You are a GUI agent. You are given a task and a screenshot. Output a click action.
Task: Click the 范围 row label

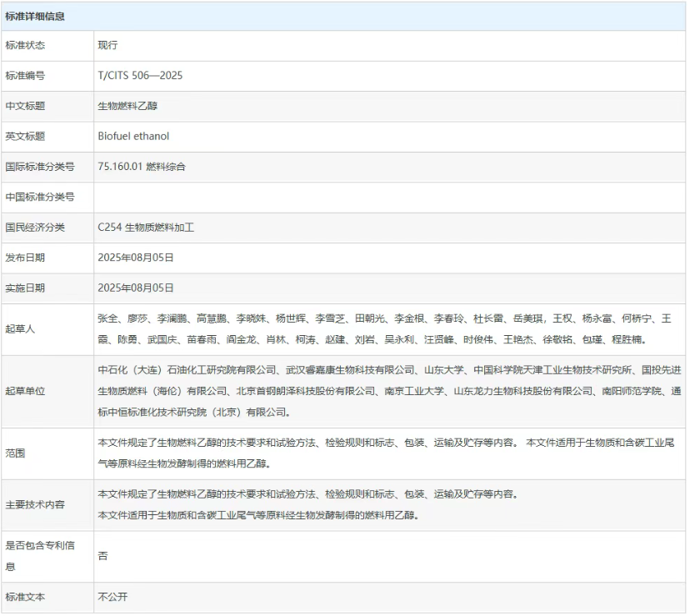point(15,453)
